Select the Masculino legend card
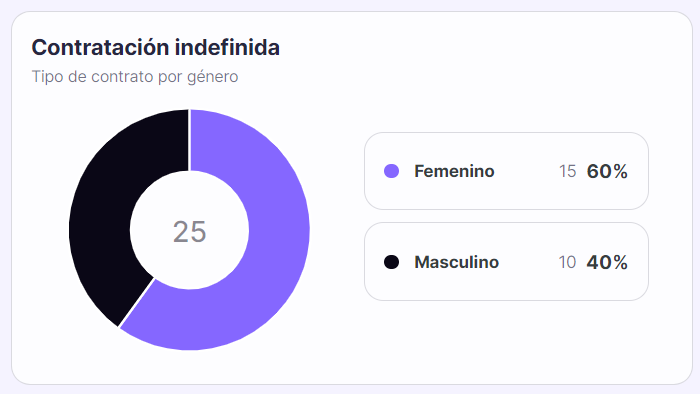 tap(506, 262)
